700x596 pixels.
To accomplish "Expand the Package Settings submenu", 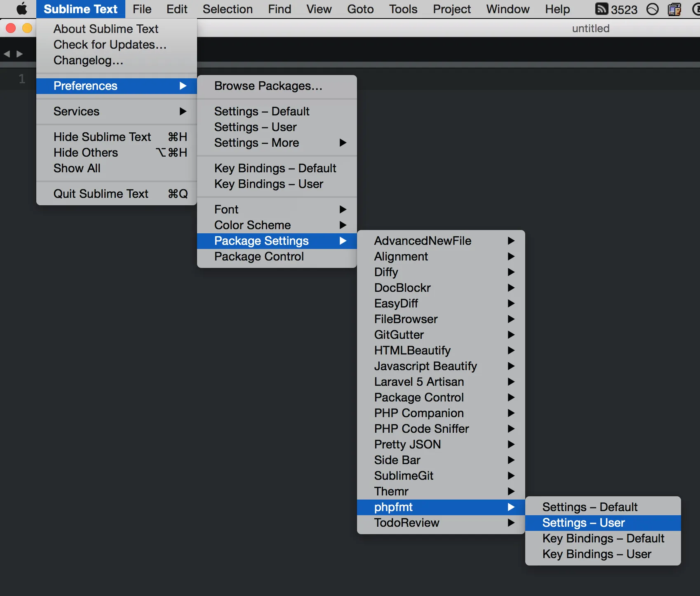I will [x=277, y=241].
